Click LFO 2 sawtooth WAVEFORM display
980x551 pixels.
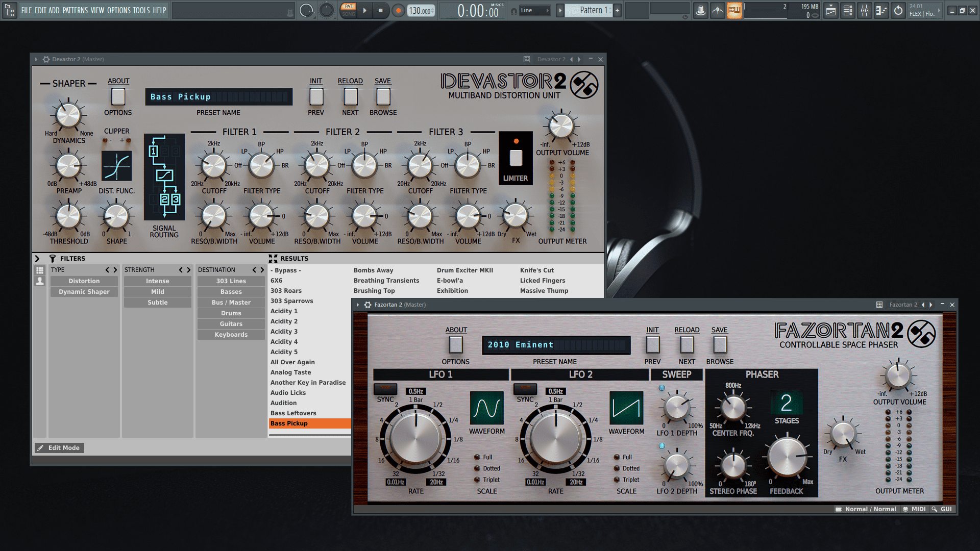(x=626, y=408)
